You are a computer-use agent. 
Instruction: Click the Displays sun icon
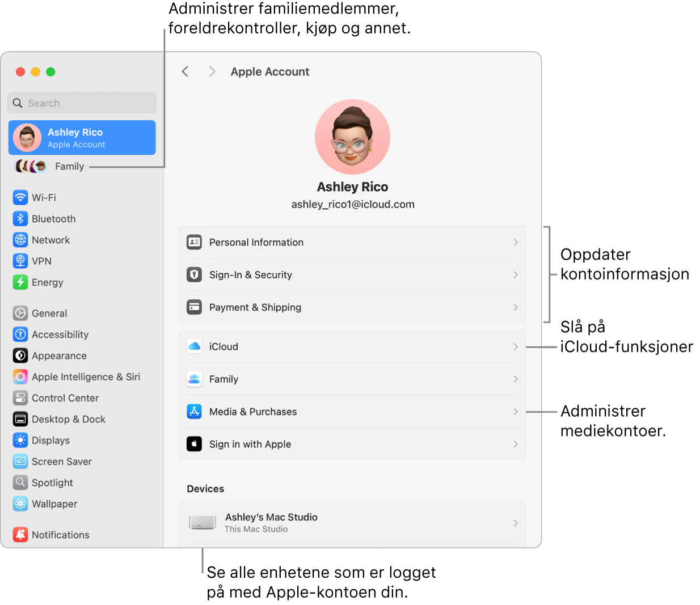(20, 440)
